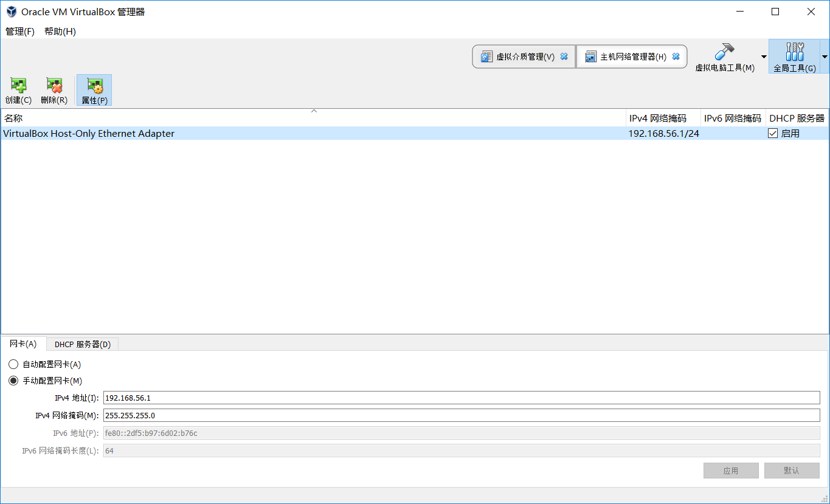Viewport: 830px width, 504px height.
Task: Click the IPv6 地址 disabled field
Action: 462,433
